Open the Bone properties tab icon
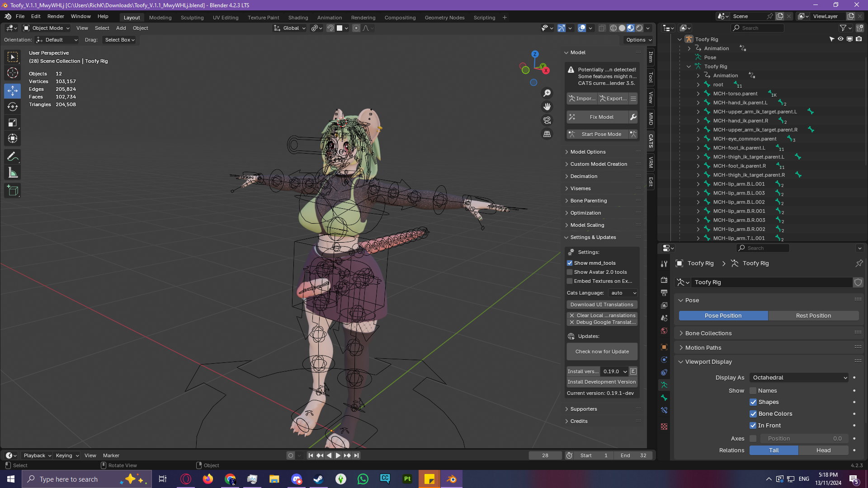This screenshot has height=488, width=868. [x=664, y=398]
